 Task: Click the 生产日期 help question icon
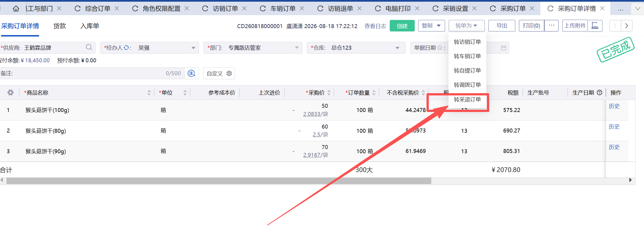tap(599, 93)
